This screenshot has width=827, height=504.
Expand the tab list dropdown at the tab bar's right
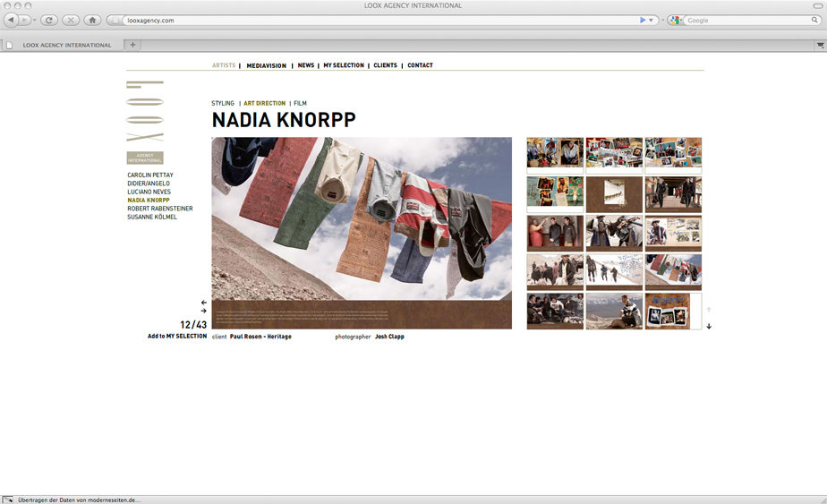point(820,45)
